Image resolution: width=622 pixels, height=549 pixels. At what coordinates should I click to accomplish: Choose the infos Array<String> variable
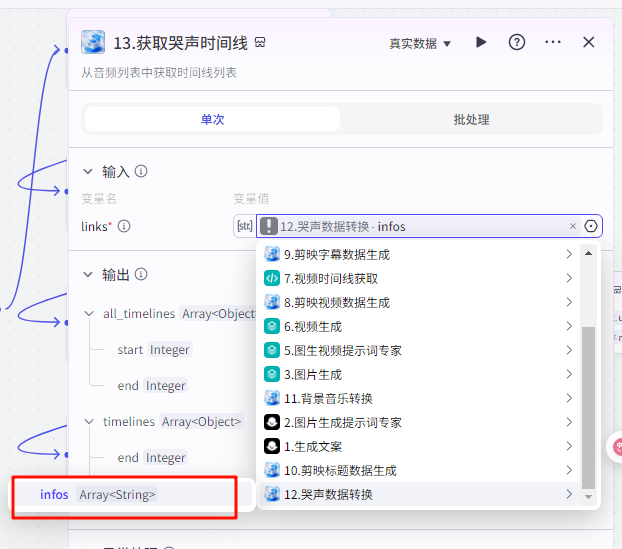(98, 494)
